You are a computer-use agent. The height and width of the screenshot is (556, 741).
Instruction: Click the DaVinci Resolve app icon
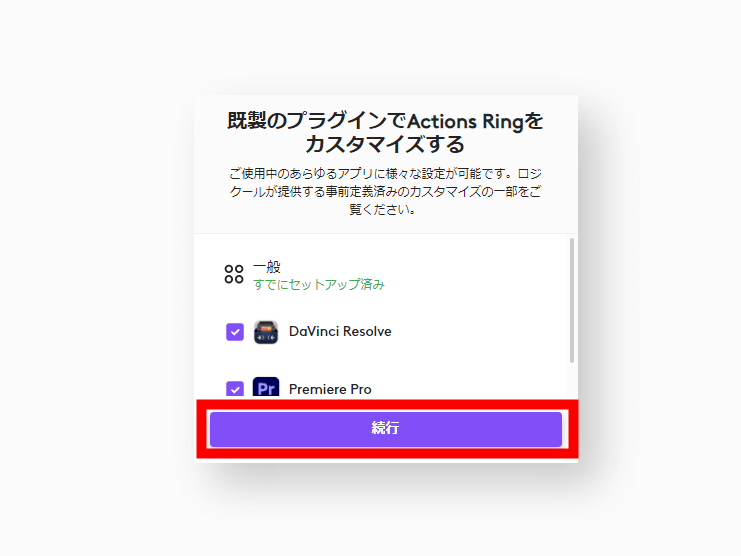point(266,332)
